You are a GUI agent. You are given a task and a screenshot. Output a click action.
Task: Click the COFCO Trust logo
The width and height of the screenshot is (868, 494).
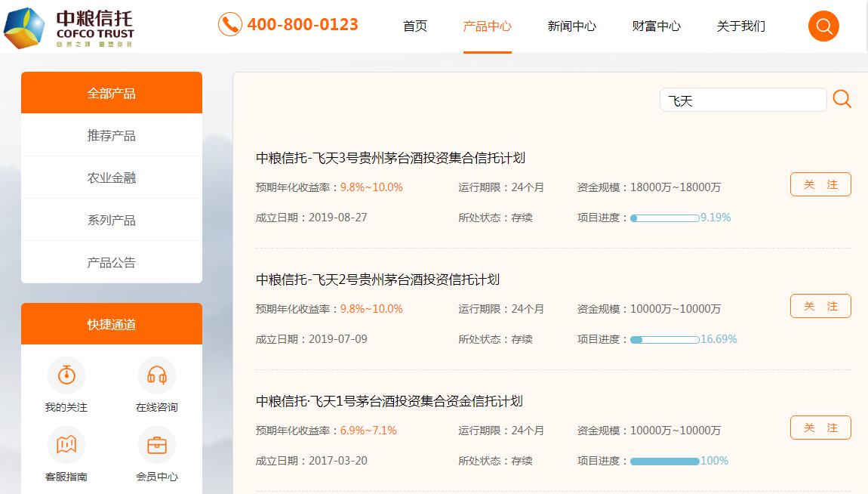(x=69, y=27)
